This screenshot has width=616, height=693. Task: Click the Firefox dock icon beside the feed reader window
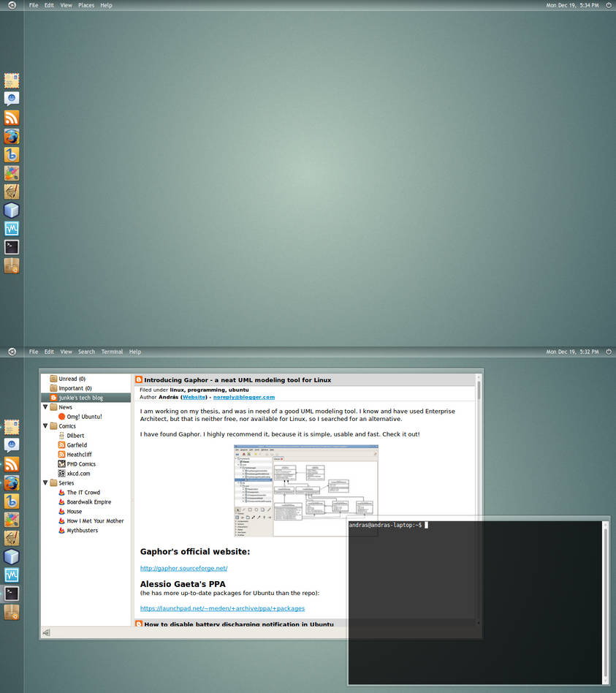point(12,482)
